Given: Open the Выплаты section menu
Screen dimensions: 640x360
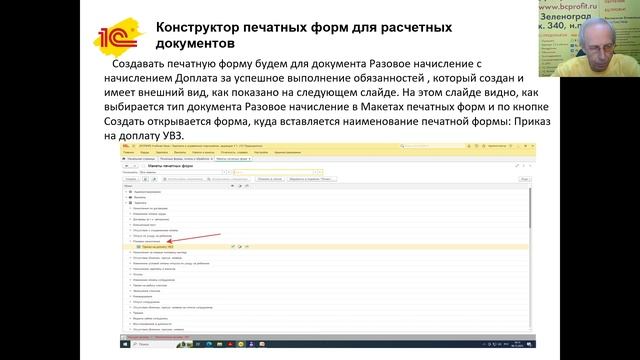Looking at the screenshot, I should pos(180,152).
